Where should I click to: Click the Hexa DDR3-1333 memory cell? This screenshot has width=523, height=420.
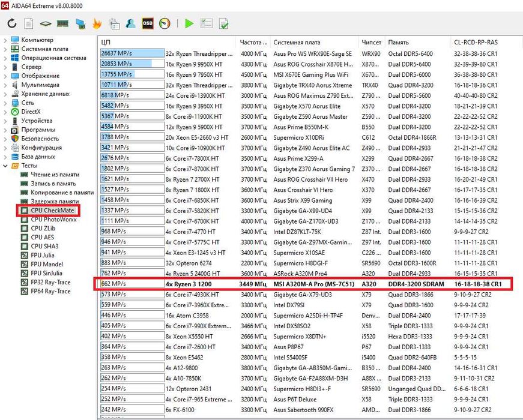[x=410, y=337]
